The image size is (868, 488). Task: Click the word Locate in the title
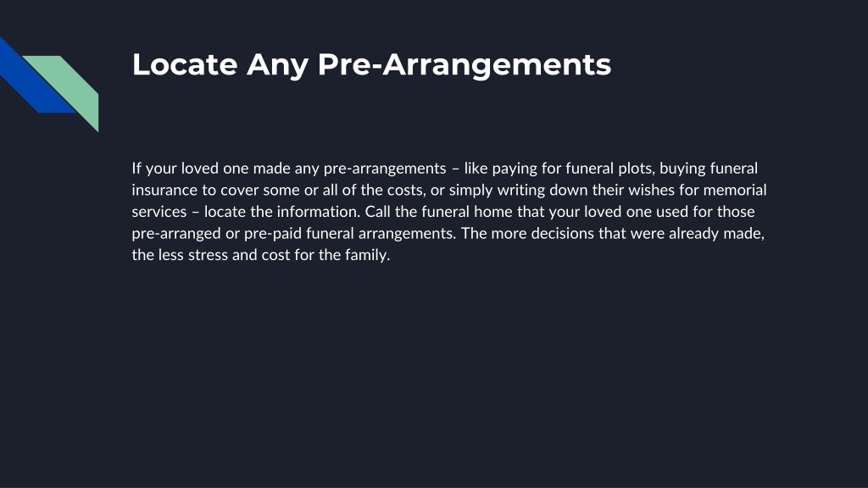(x=185, y=64)
